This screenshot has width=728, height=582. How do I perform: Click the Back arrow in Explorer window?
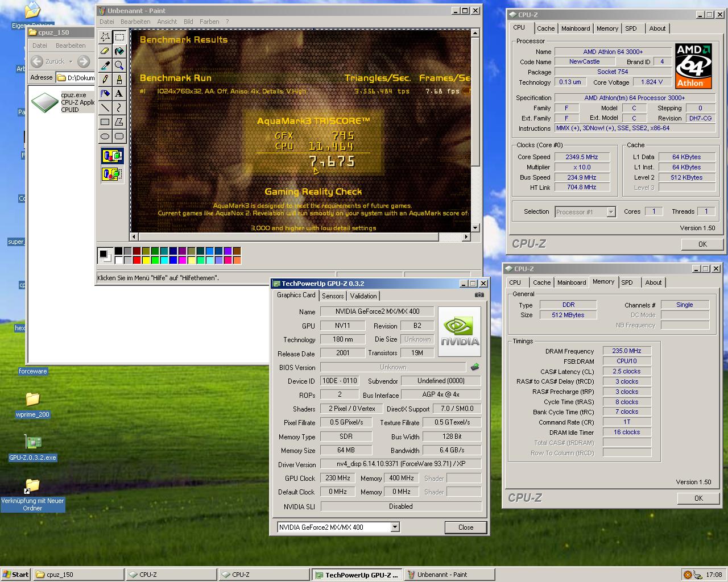(x=37, y=61)
